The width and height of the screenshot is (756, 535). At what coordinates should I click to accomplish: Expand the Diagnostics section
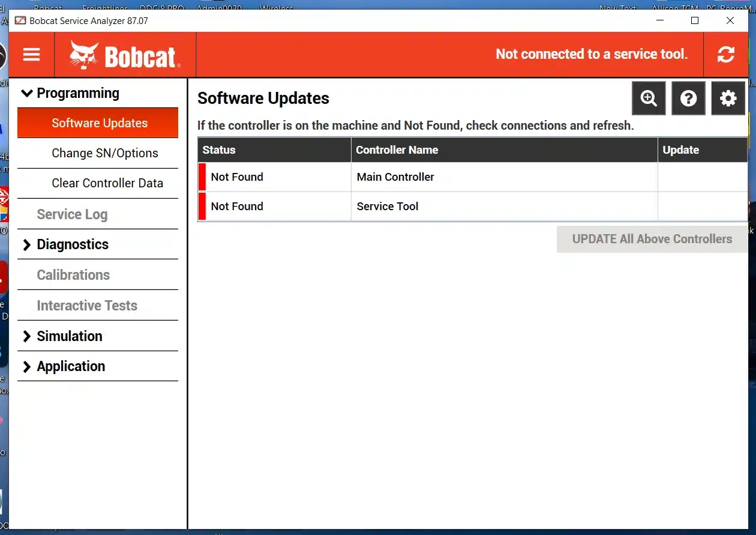click(x=27, y=244)
